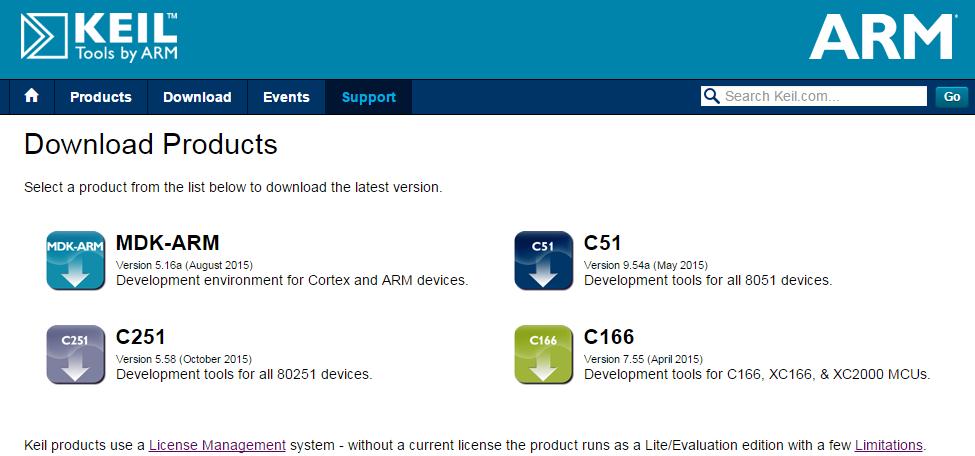
Task: Click the C51 download icon
Action: [543, 261]
